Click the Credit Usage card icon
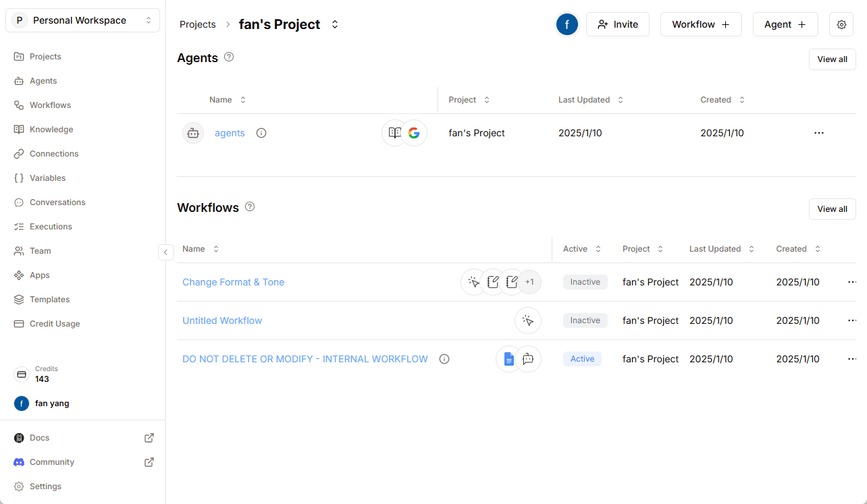The width and height of the screenshot is (867, 504). point(19,324)
